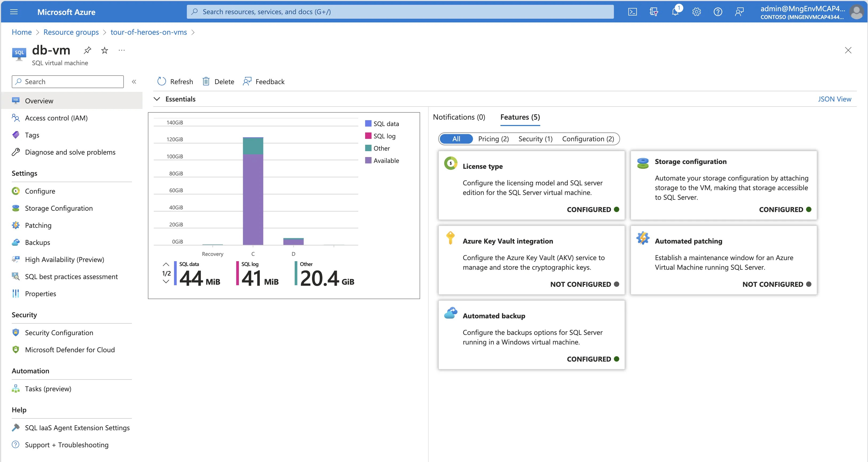This screenshot has width=868, height=462.
Task: Filter features by Pricing (2)
Action: [493, 139]
